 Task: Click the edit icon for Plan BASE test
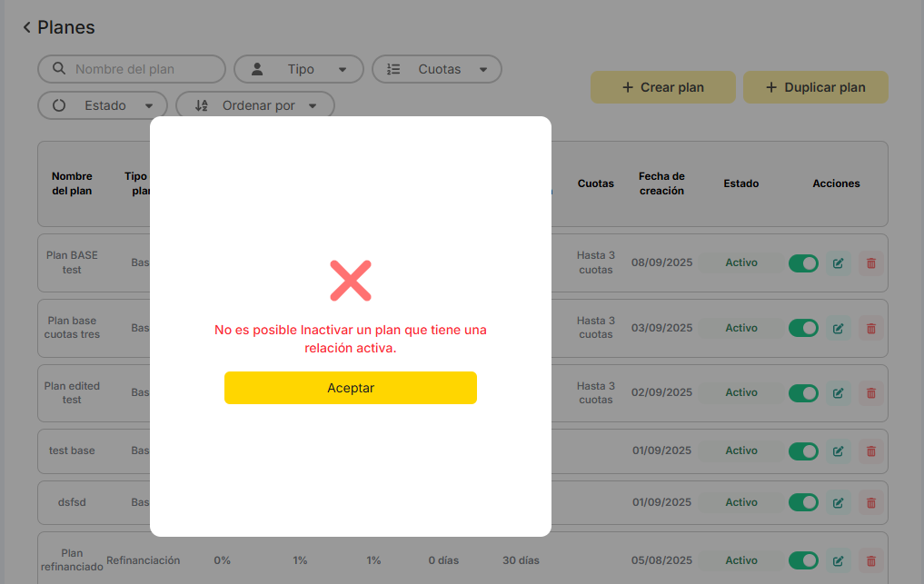838,263
